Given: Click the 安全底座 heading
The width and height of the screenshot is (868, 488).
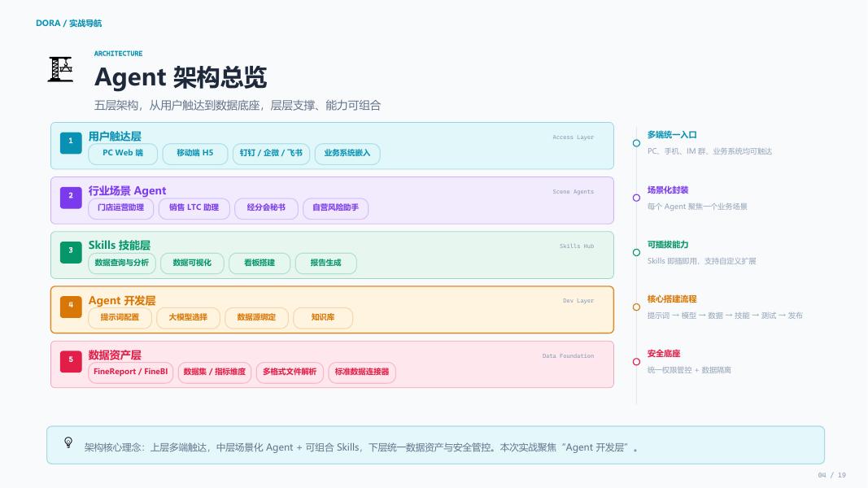Looking at the screenshot, I should [x=664, y=354].
